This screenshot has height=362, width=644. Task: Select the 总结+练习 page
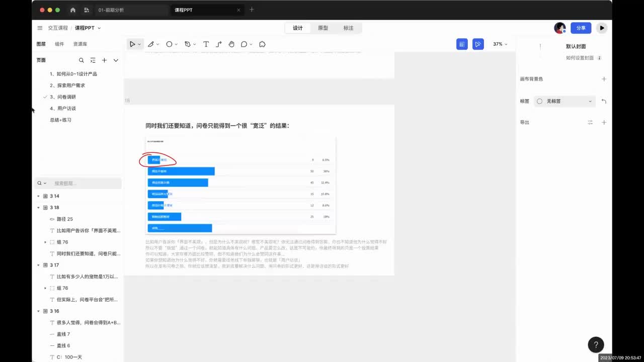click(x=61, y=120)
